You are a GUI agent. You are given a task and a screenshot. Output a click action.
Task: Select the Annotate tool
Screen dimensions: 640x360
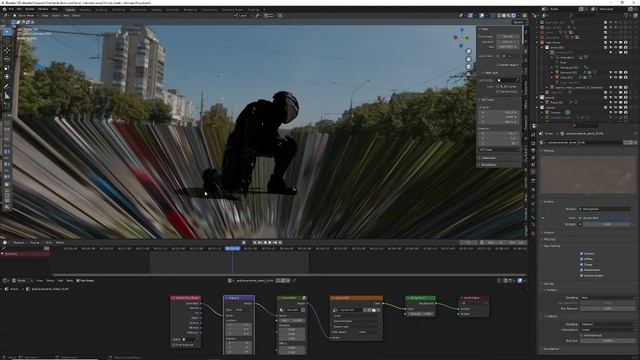[7, 87]
